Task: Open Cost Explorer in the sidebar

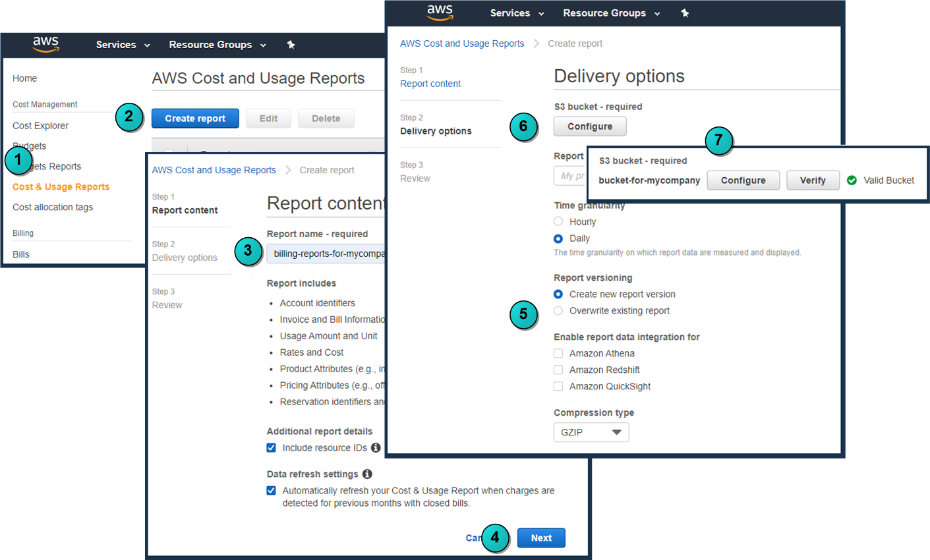Action: pos(41,126)
